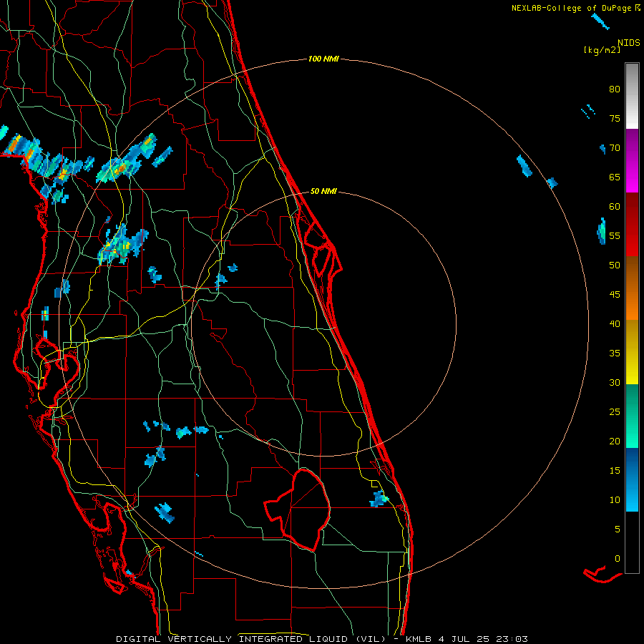Click the 15 value on the color scale
Image resolution: width=644 pixels, height=644 pixels.
615,471
